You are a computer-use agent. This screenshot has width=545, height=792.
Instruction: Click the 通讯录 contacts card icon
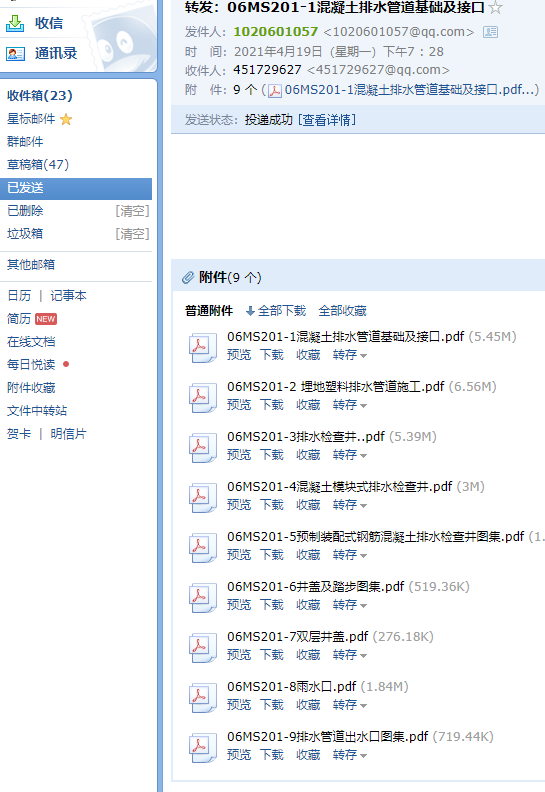coord(15,54)
